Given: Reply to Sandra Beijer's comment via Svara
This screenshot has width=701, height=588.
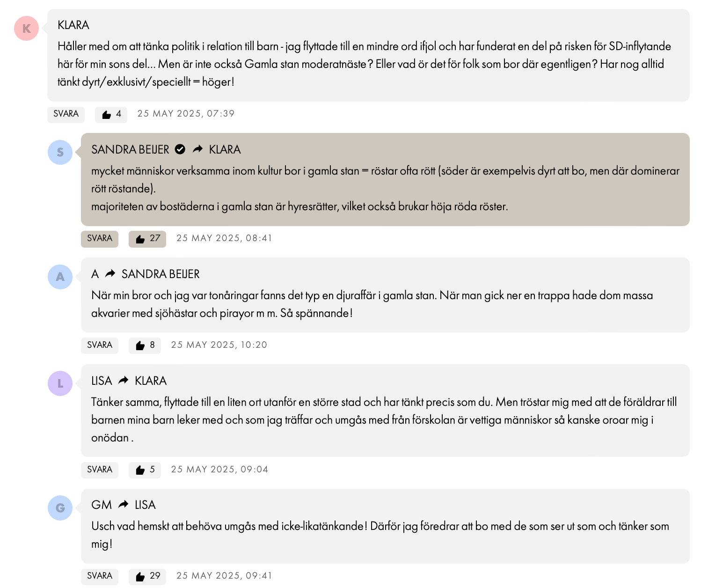Looking at the screenshot, I should click(100, 239).
